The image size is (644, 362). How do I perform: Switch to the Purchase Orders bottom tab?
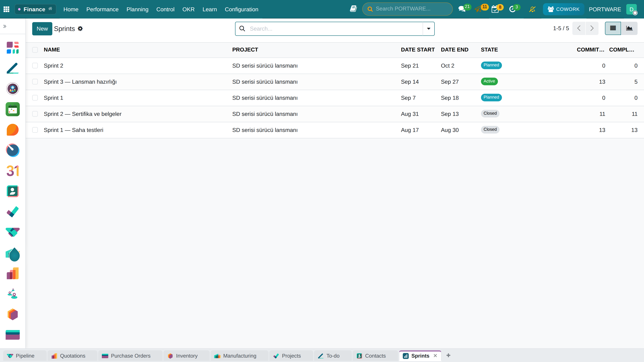tap(130, 356)
